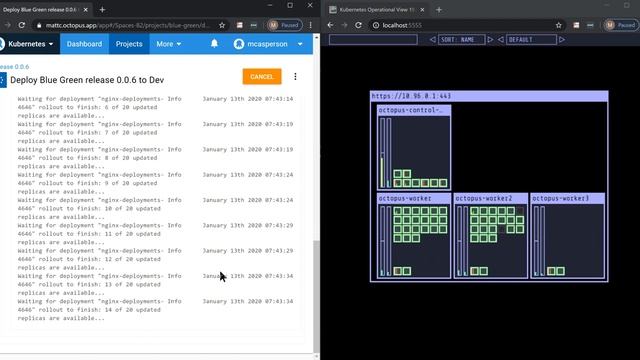Click the SORT: NAME selector

pyautogui.click(x=461, y=40)
